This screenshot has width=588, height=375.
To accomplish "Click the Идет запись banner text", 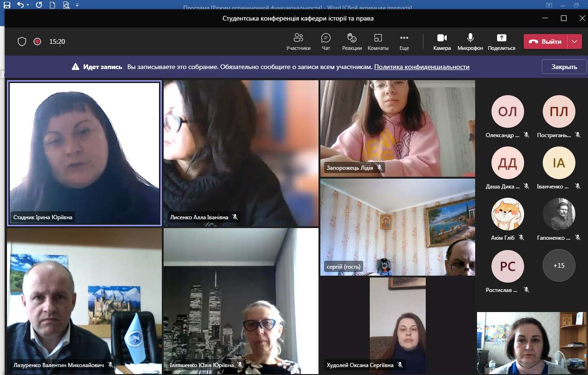I will click(103, 67).
